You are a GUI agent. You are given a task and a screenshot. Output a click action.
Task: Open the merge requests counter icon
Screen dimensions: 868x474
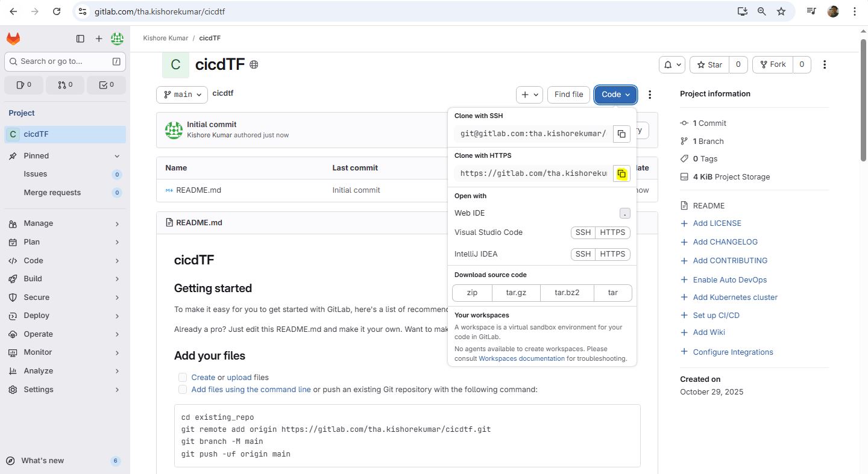(65, 85)
